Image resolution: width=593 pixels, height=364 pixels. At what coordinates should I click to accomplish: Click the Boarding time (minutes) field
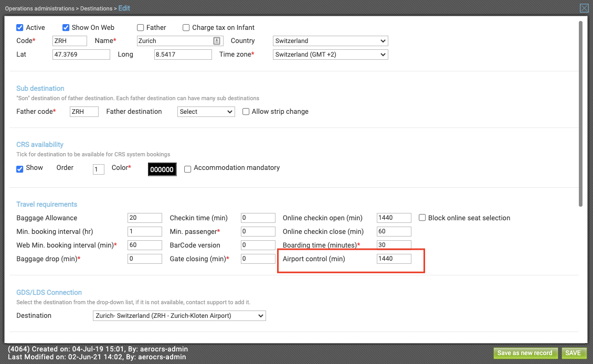[394, 245]
